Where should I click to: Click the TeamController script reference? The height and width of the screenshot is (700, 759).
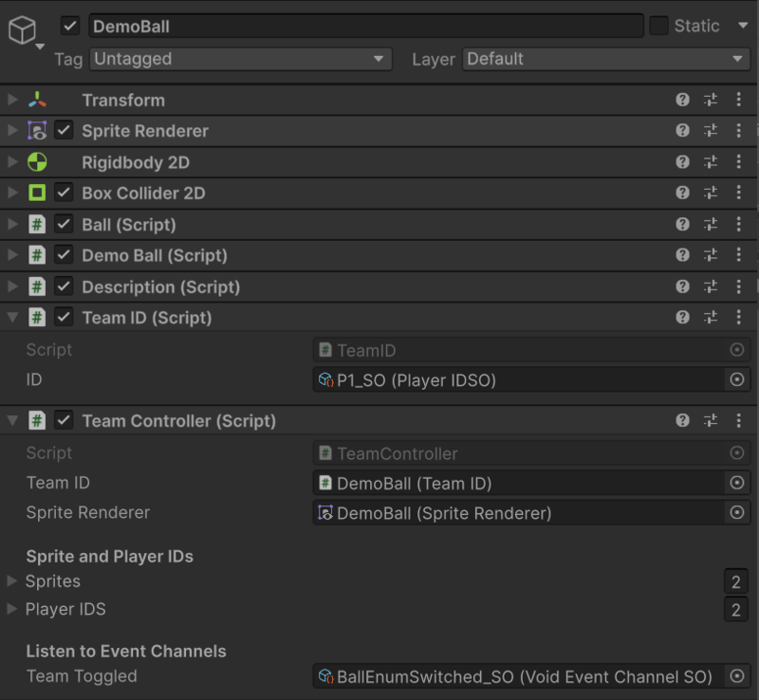pos(519,453)
